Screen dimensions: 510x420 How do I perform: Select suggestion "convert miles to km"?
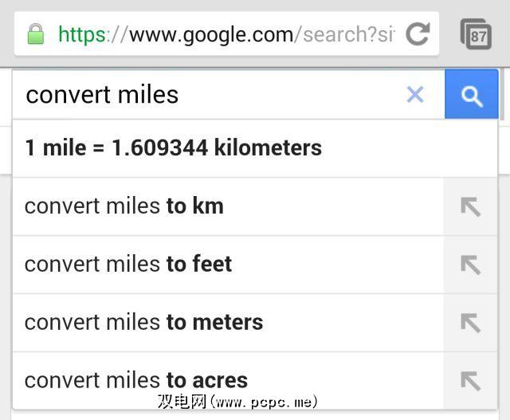[x=124, y=206]
